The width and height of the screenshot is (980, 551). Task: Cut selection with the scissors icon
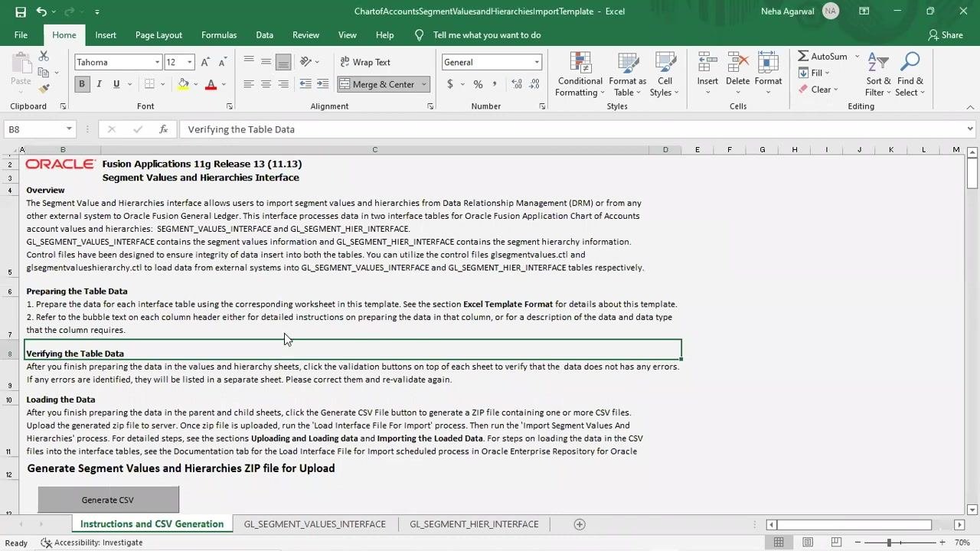44,57
